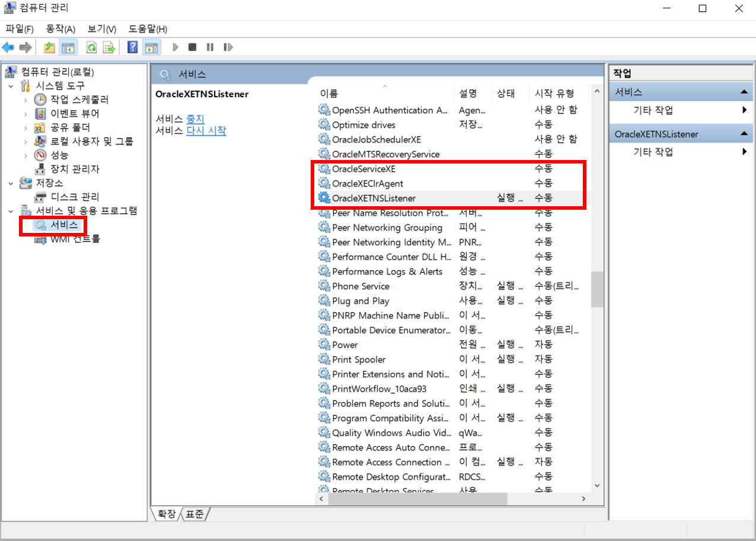Click the gear icon of Print Spooler
This screenshot has width=756, height=541.
[x=324, y=359]
